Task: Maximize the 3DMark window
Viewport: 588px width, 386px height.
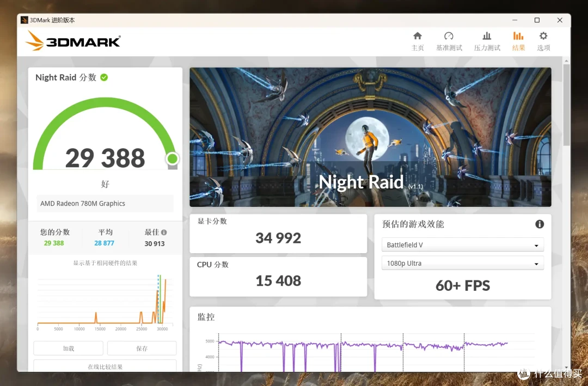Action: click(537, 20)
